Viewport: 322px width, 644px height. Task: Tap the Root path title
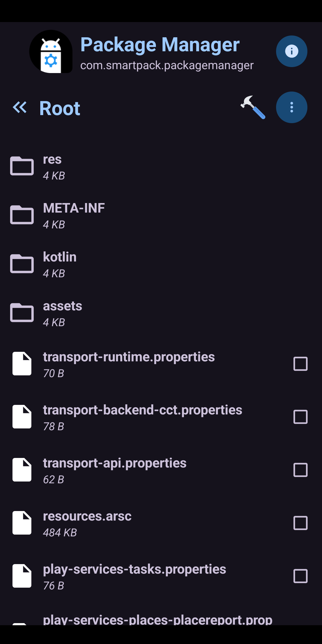click(x=60, y=108)
